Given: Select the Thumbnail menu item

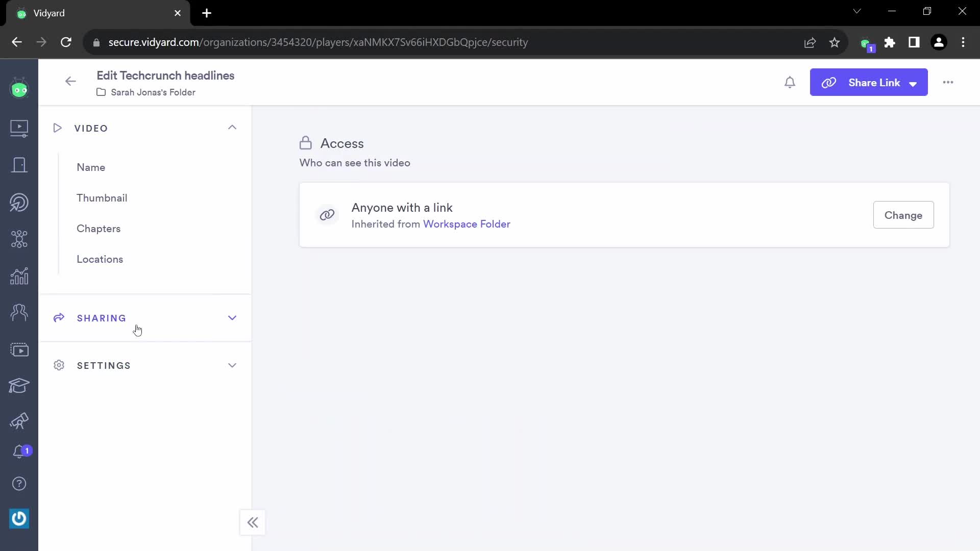Looking at the screenshot, I should (x=102, y=198).
